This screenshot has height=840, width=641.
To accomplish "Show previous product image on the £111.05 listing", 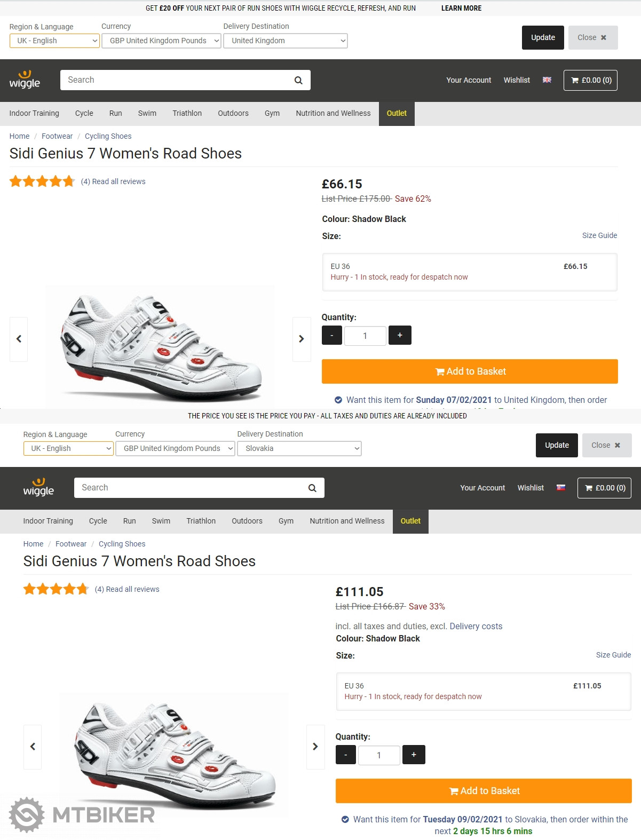I will 33,747.
